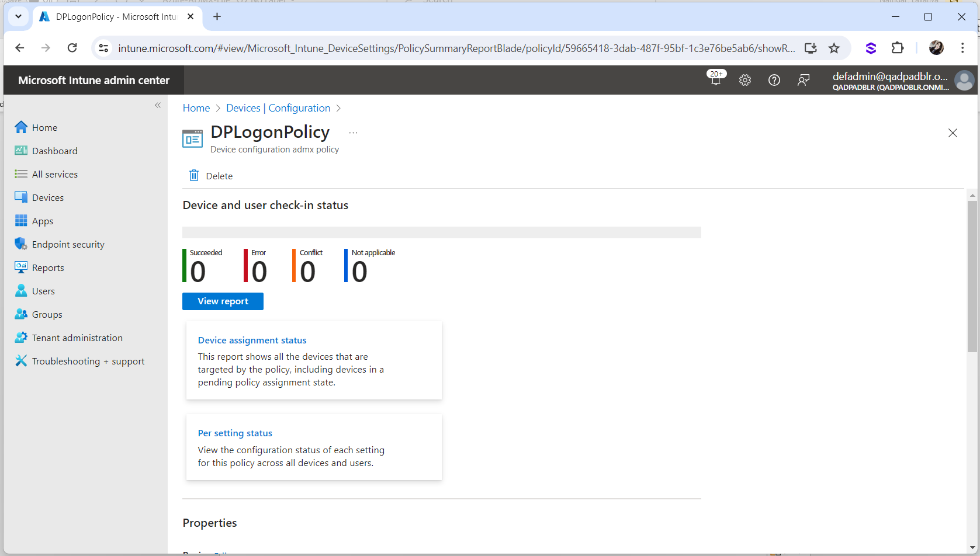Click the View report button
980x556 pixels.
(223, 301)
